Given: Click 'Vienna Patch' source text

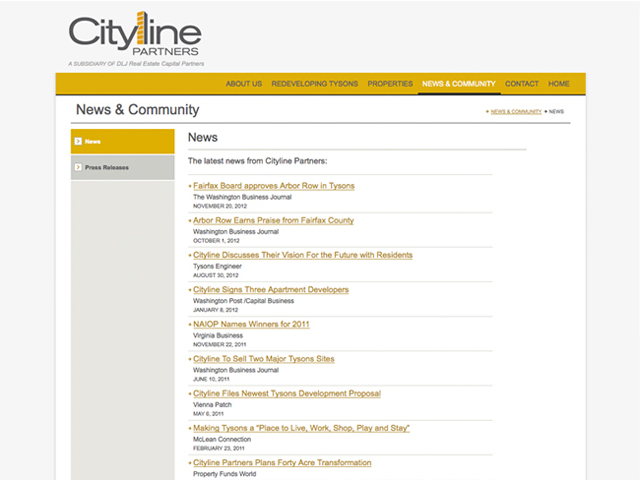Looking at the screenshot, I should [x=212, y=405].
